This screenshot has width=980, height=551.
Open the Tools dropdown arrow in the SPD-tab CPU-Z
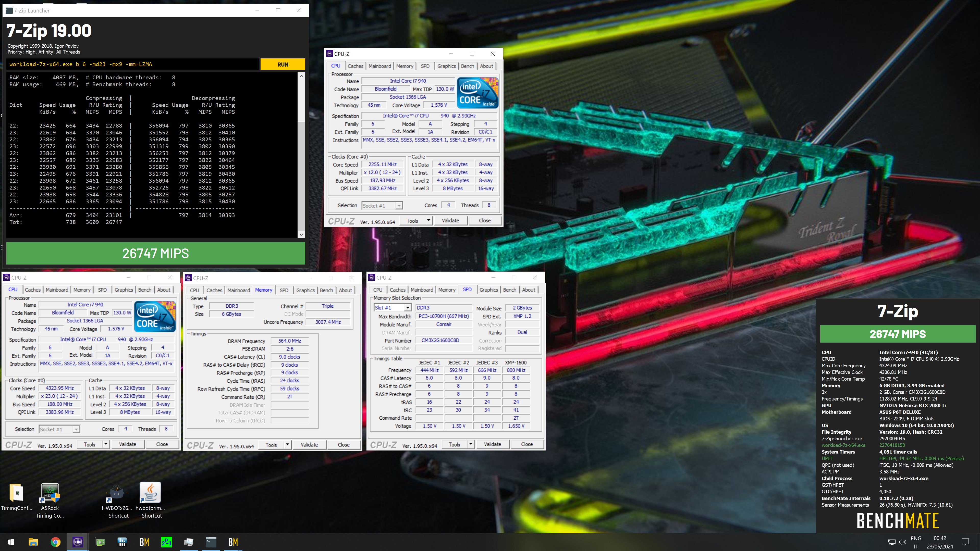point(471,444)
